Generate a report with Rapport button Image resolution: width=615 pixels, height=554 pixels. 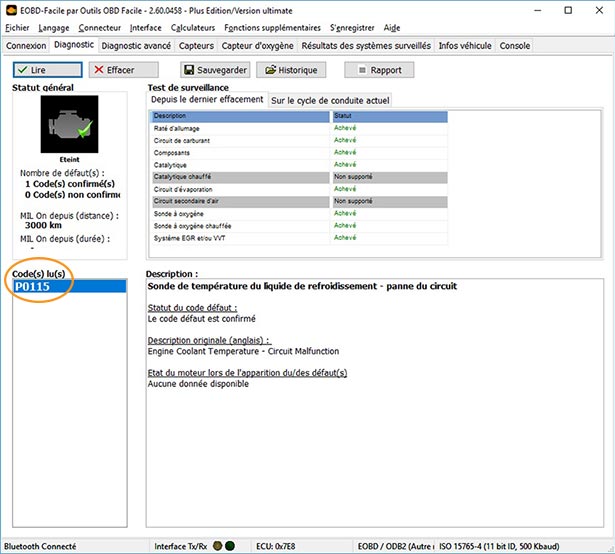coord(379,70)
